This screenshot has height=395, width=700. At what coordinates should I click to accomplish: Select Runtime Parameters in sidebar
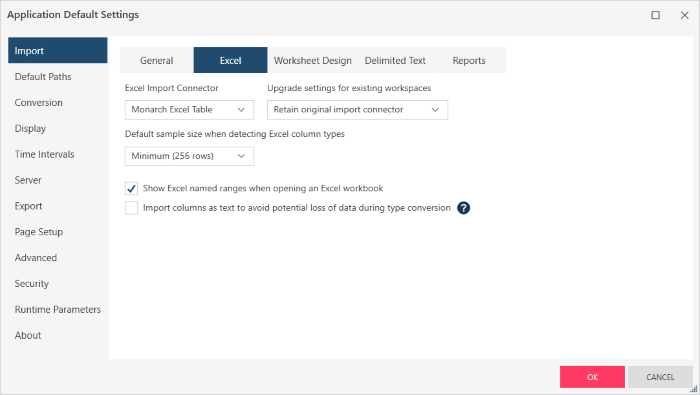pos(58,310)
